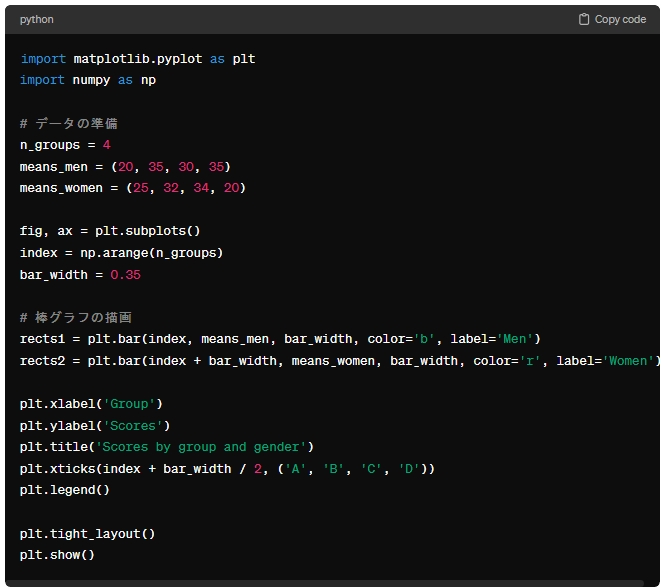Click the np.arange(n_groups) expression
This screenshot has width=663, height=588.
pos(151,253)
